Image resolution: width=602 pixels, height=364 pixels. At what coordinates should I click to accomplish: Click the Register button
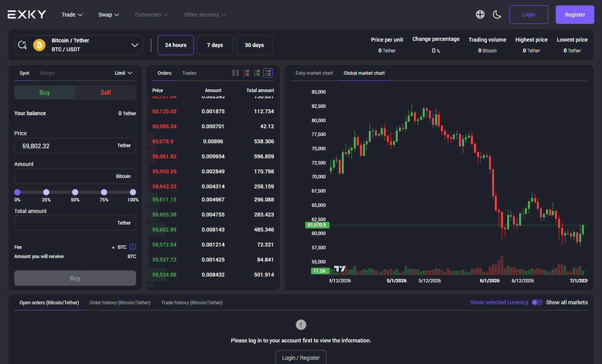click(x=575, y=15)
